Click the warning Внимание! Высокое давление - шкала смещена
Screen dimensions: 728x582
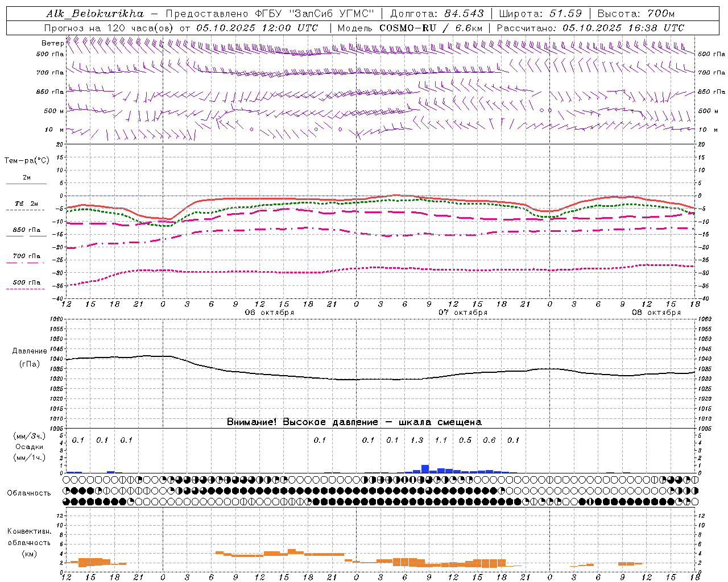pos(354,422)
